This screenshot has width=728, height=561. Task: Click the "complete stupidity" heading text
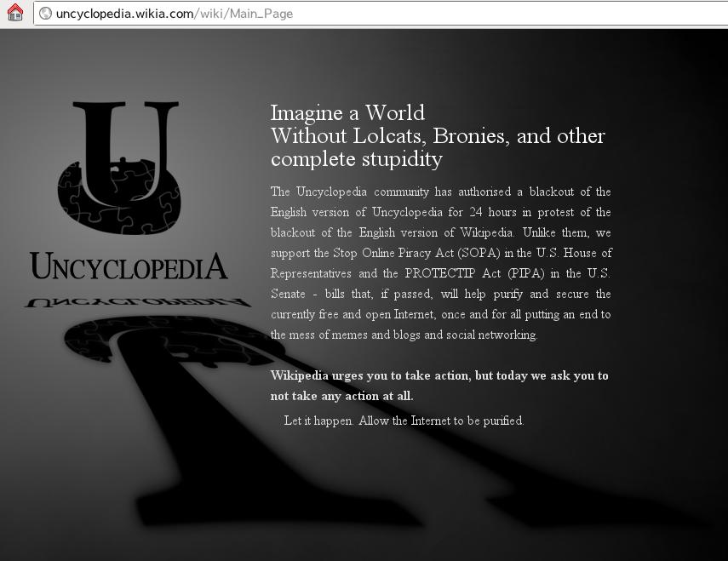click(x=356, y=159)
